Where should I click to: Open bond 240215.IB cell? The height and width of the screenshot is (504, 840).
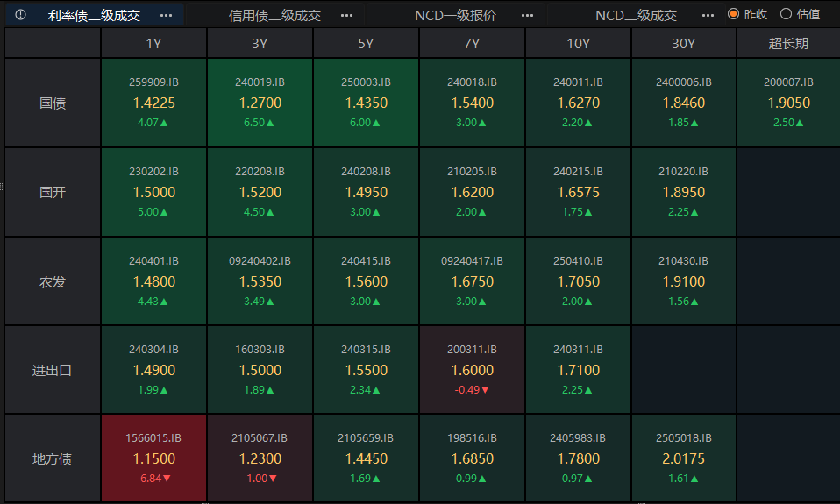click(x=578, y=192)
